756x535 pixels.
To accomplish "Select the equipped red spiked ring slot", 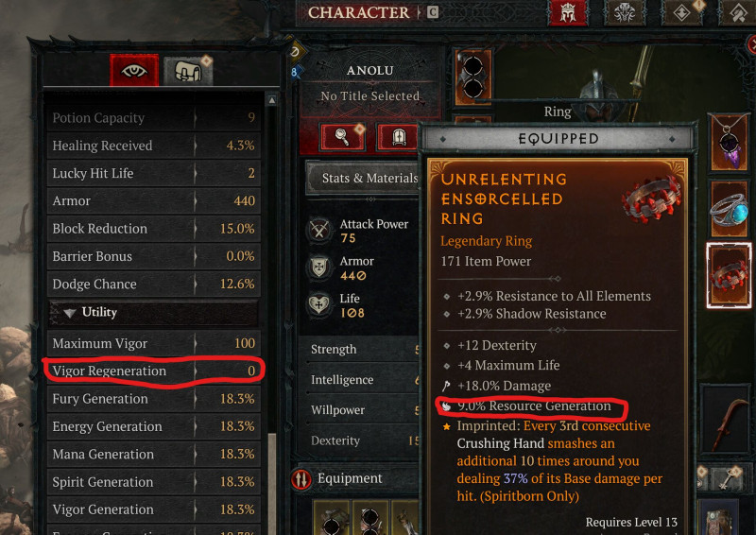I will tap(729, 275).
